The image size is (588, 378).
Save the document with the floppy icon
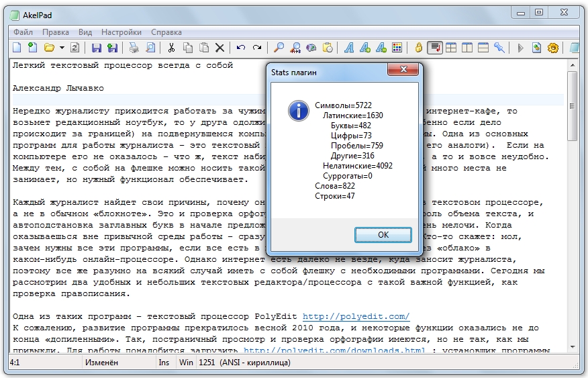(x=97, y=48)
